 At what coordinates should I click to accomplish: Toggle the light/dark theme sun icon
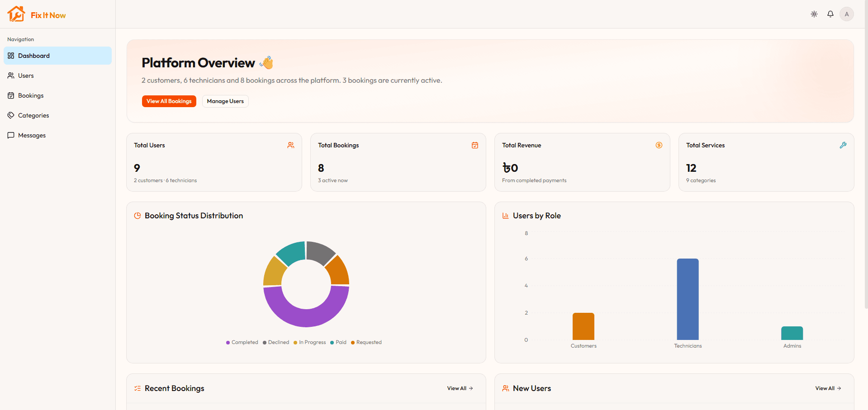tap(814, 14)
